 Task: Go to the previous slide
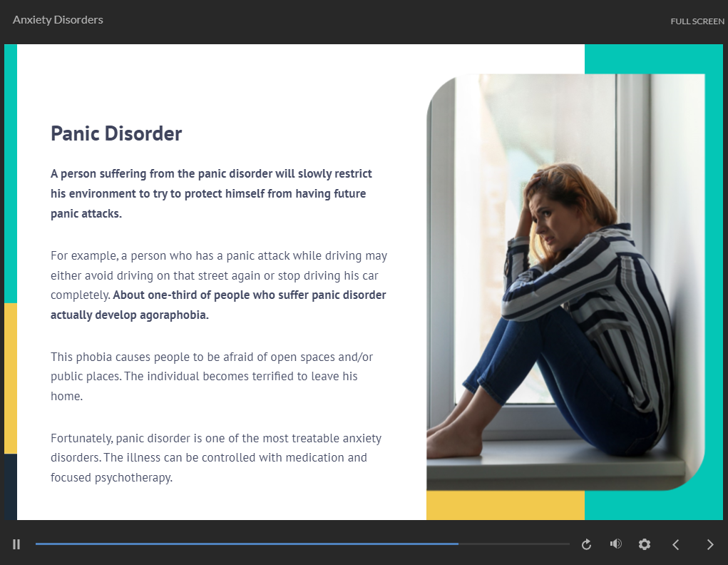click(676, 544)
